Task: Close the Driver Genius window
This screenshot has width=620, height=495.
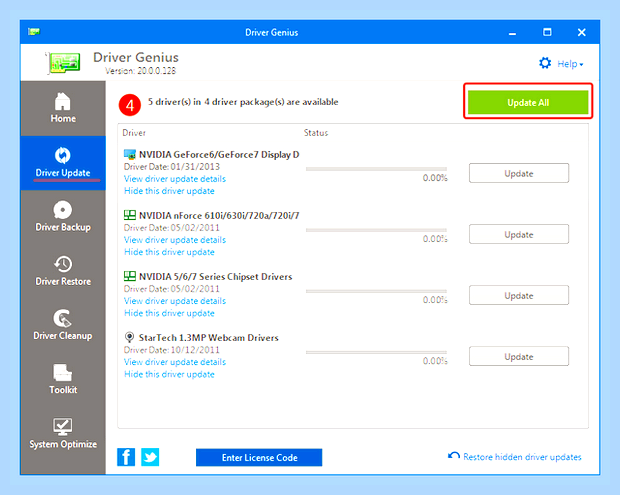Action: coord(582,32)
